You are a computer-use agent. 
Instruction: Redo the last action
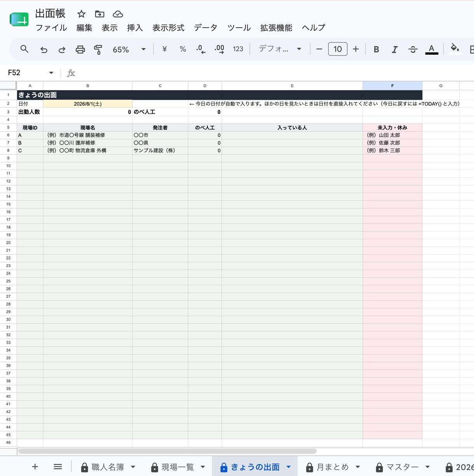tap(62, 49)
